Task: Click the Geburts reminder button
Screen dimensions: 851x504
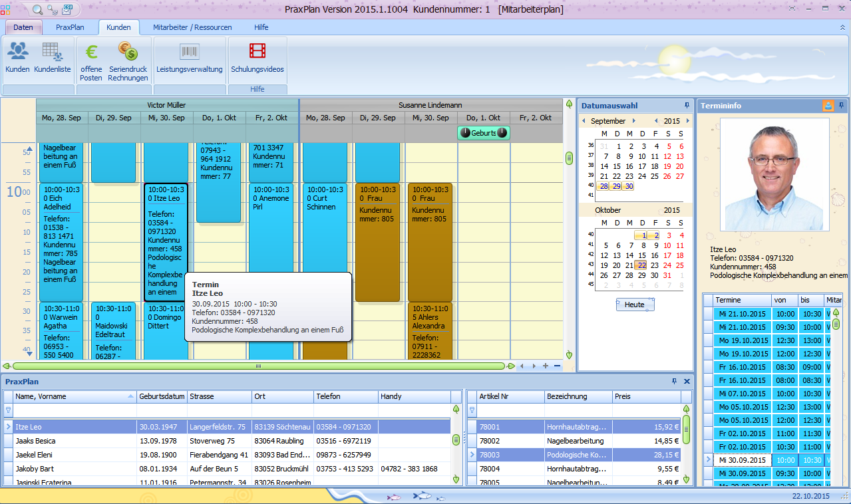Action: tap(484, 133)
